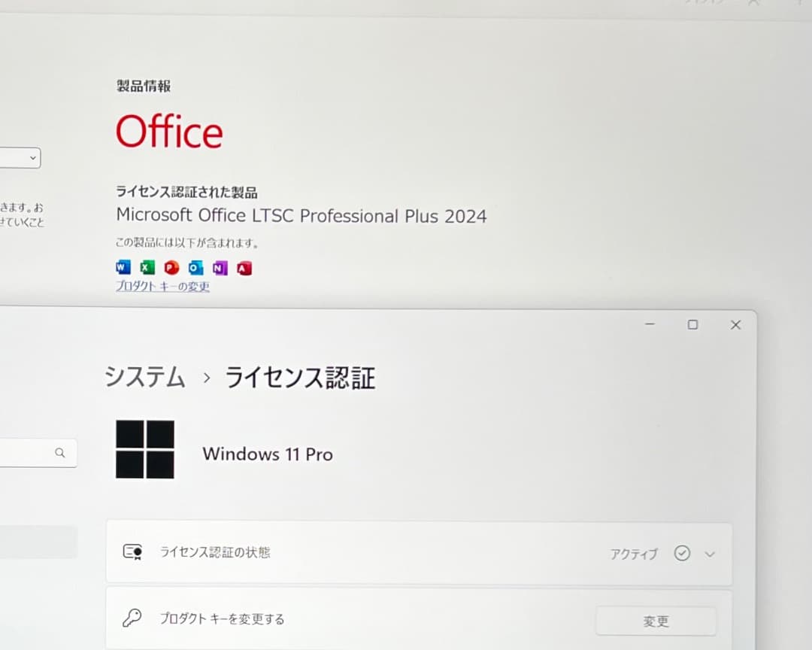Select ライセンス認証 in the breadcrumb
Image resolution: width=812 pixels, height=650 pixels.
coord(298,378)
